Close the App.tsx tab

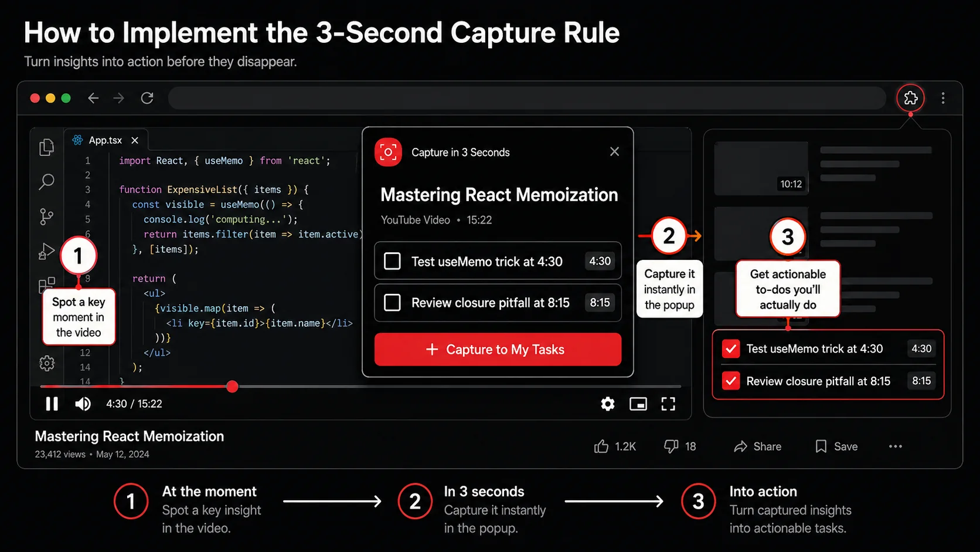135,140
